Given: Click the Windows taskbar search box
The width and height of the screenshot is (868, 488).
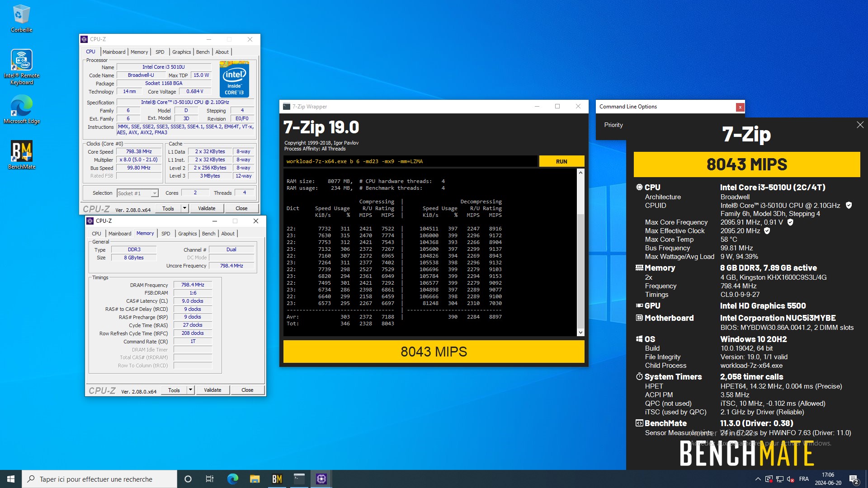Looking at the screenshot, I should point(99,479).
